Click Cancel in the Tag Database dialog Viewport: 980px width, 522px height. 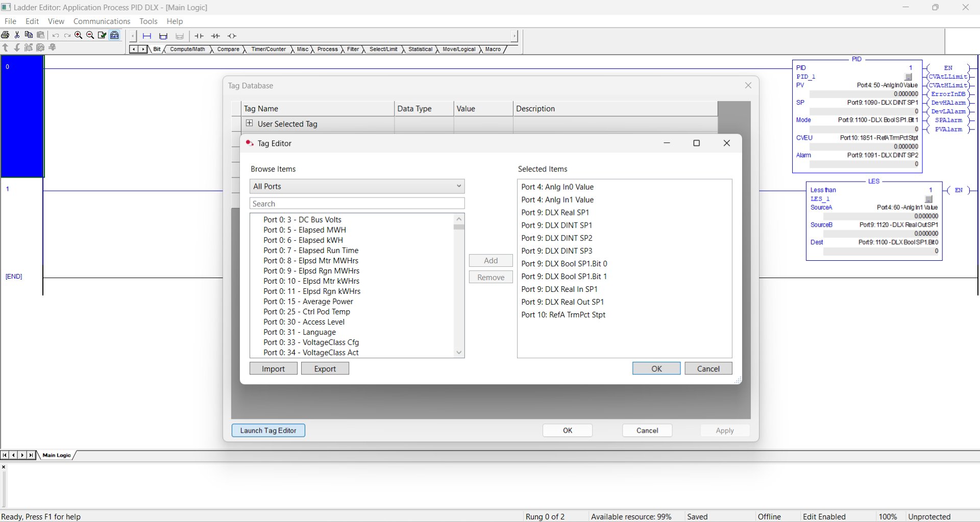647,430
